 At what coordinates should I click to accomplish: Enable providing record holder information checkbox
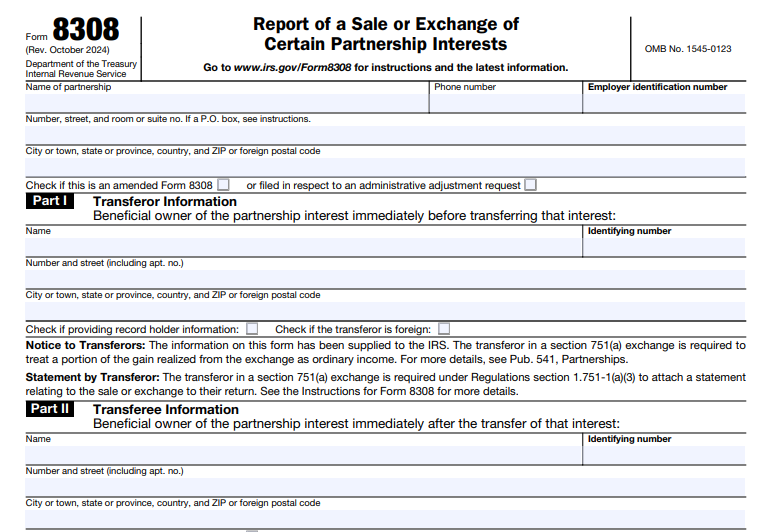coord(252,329)
